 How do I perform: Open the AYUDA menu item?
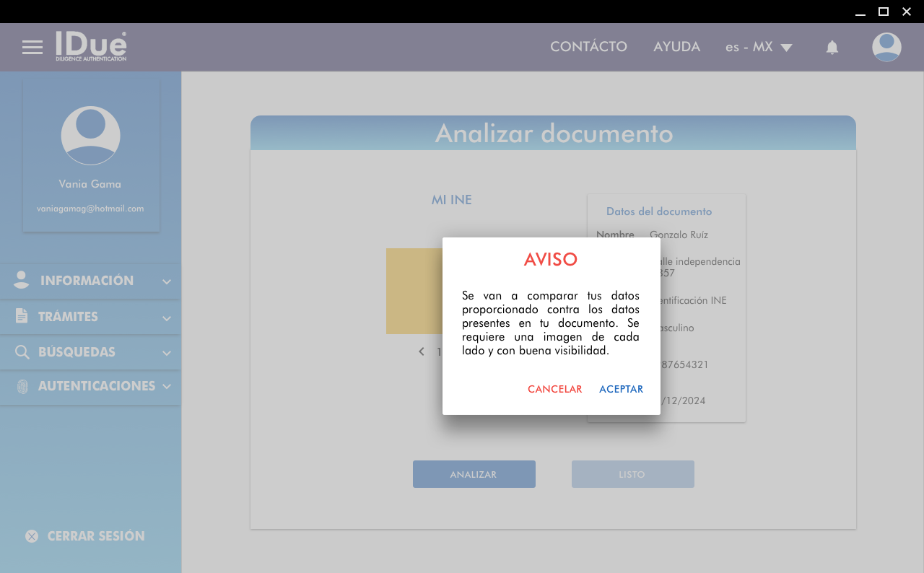[x=676, y=47]
